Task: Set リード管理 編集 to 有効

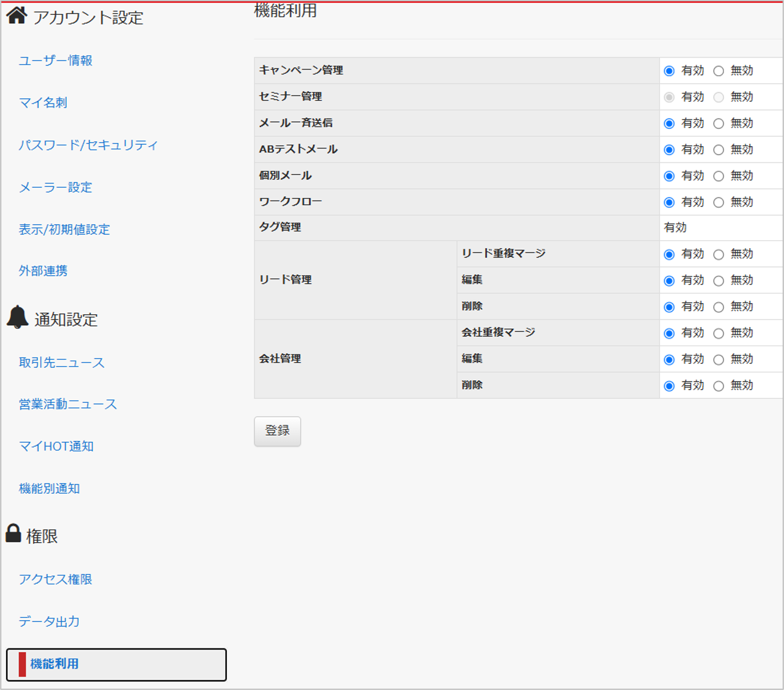Action: 669,281
